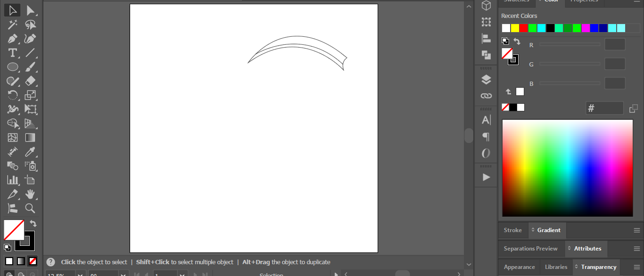644x276 pixels.
Task: Open the Pathfinder panel icon
Action: 486,55
